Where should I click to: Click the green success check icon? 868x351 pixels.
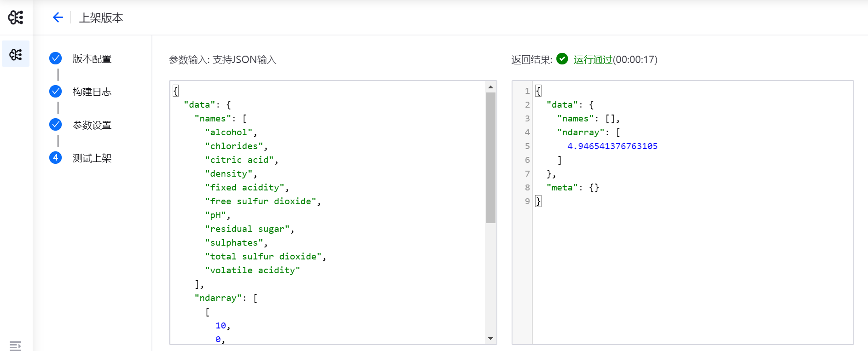[562, 59]
